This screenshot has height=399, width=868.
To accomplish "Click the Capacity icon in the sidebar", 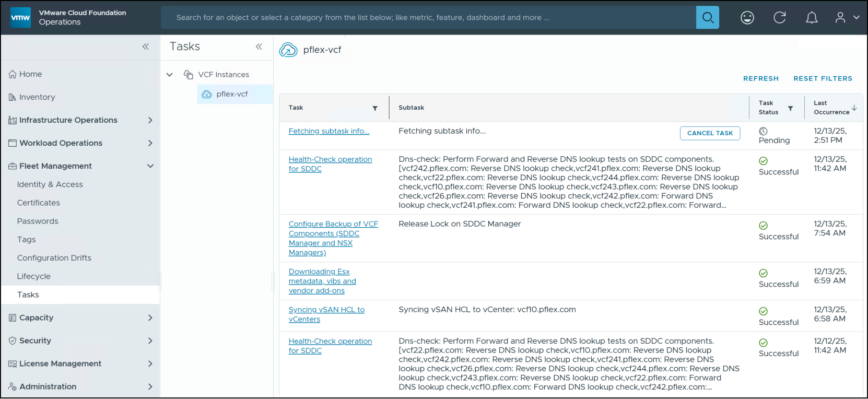I will click(x=13, y=318).
